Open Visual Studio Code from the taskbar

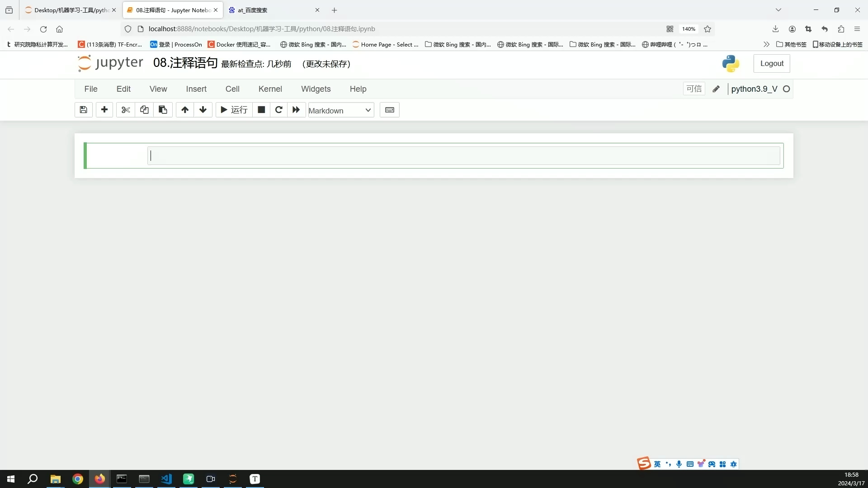tap(166, 479)
